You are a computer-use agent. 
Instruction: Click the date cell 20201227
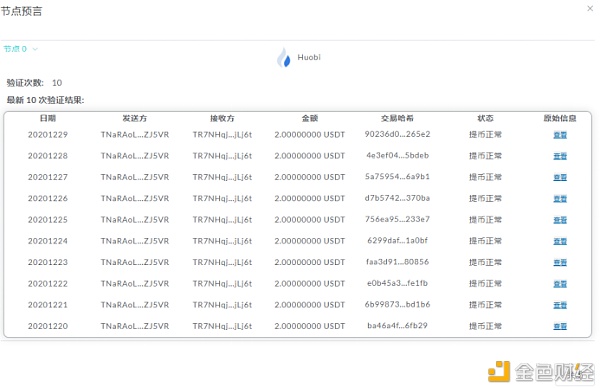tap(48, 177)
